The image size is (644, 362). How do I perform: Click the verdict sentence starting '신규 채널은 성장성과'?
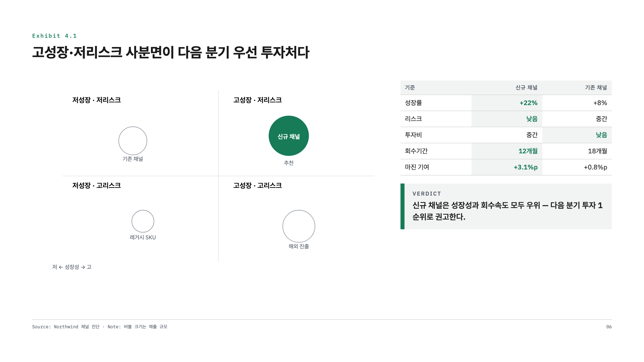(x=508, y=211)
